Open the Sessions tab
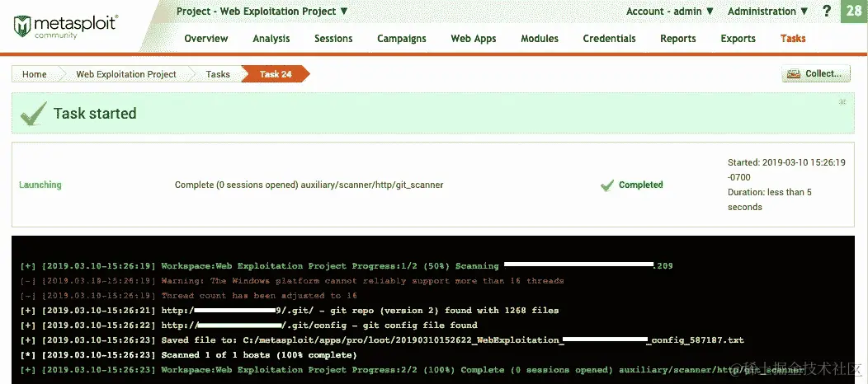This screenshot has height=384, width=868. click(333, 38)
